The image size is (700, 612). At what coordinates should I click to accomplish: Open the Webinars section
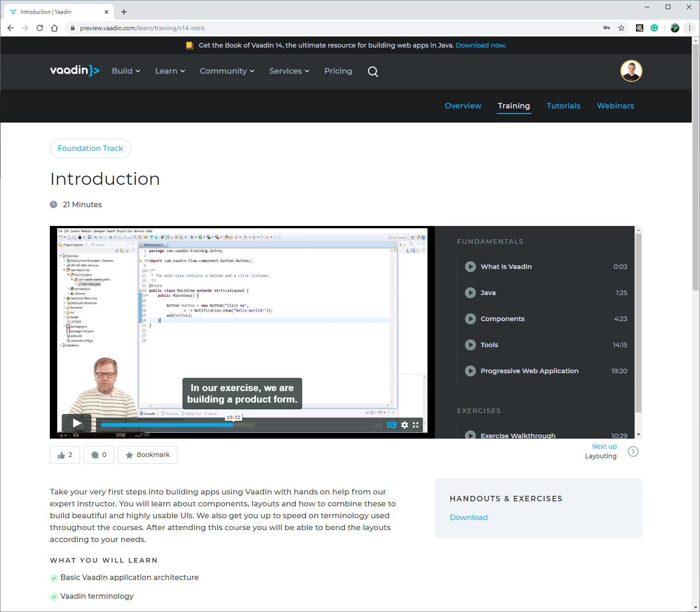pyautogui.click(x=615, y=106)
